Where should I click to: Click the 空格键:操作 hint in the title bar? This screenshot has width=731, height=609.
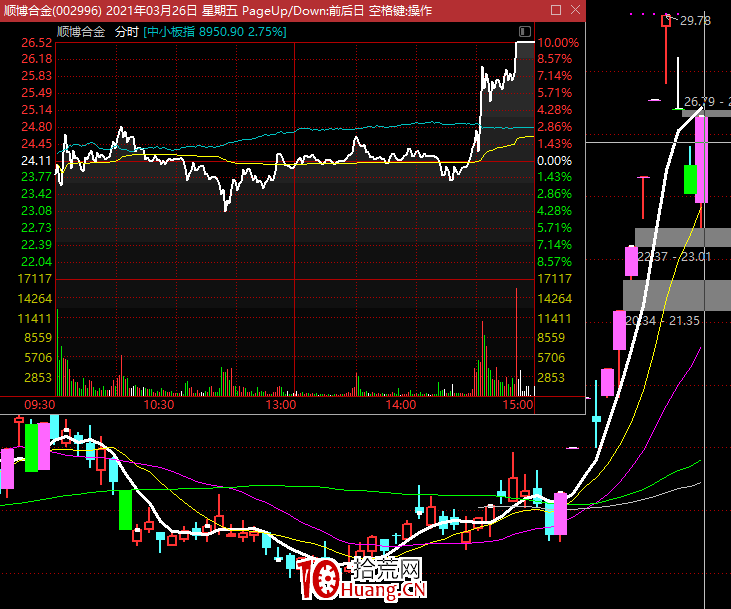pos(400,10)
